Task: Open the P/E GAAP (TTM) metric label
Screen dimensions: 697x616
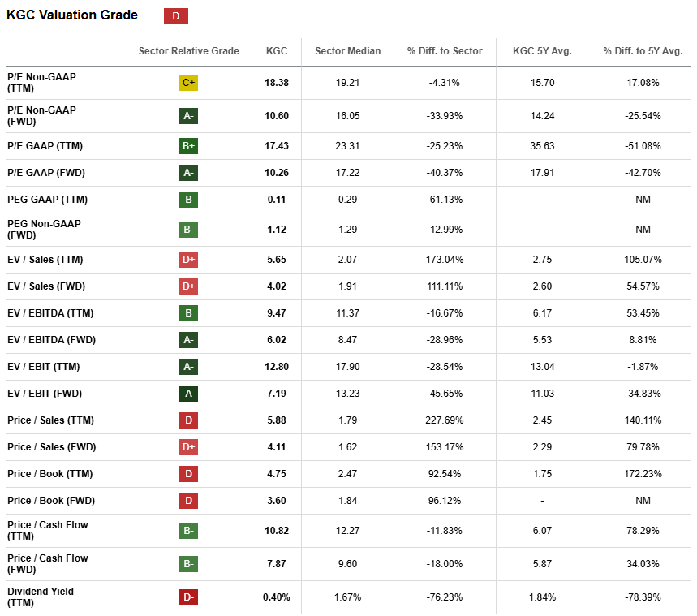Action: tap(45, 146)
